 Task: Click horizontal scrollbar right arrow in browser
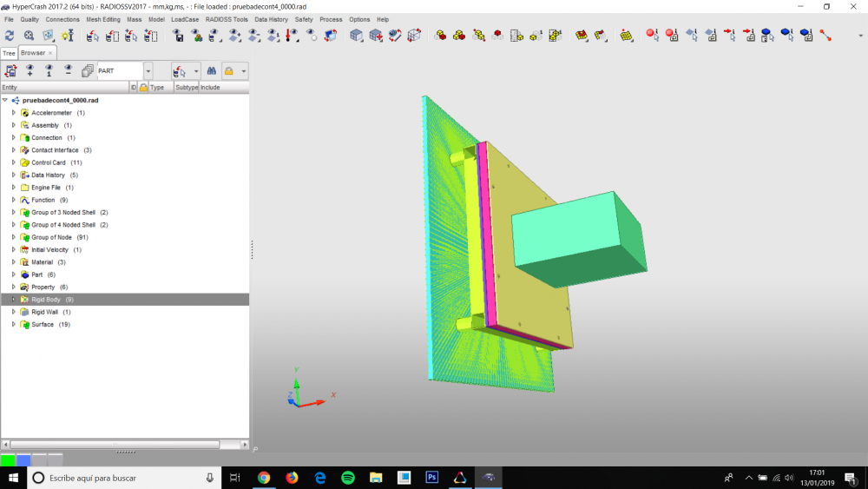pos(245,444)
